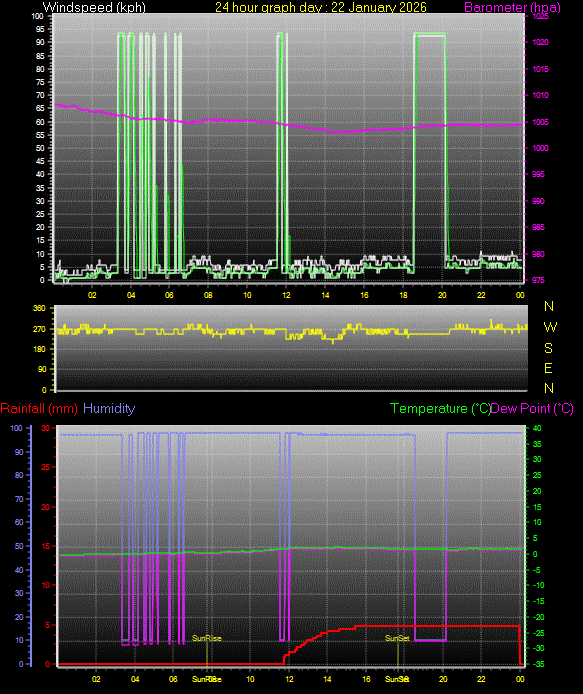Screen dimensions: 583x694
Task: Click the Rainfall (mm) label
Action: [39, 409]
